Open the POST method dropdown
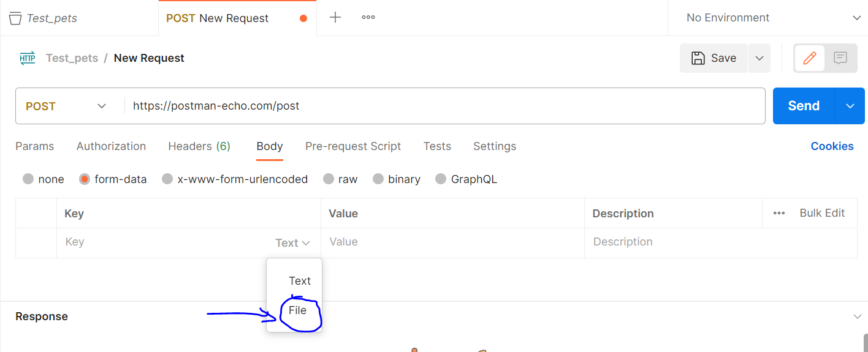This screenshot has height=352, width=868. [66, 107]
